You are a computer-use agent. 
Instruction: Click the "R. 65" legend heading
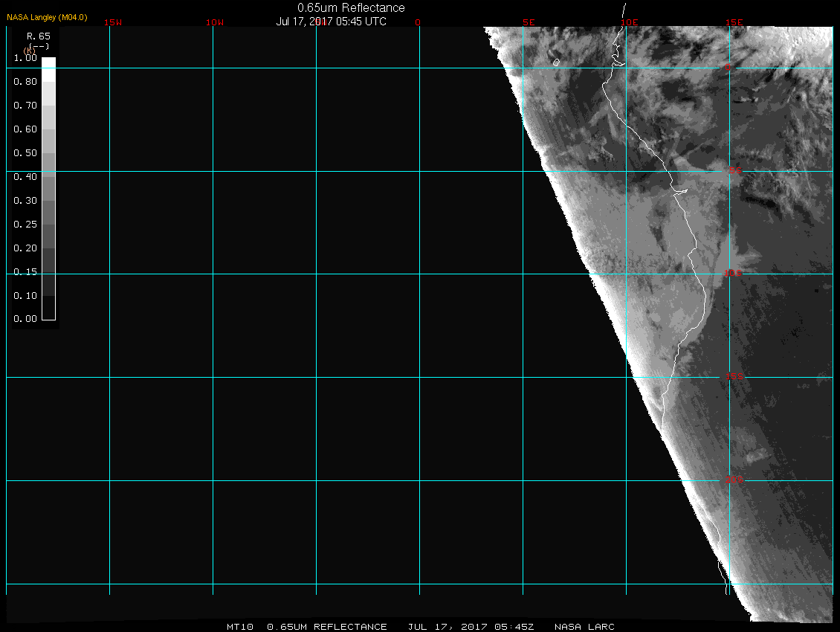[39, 36]
